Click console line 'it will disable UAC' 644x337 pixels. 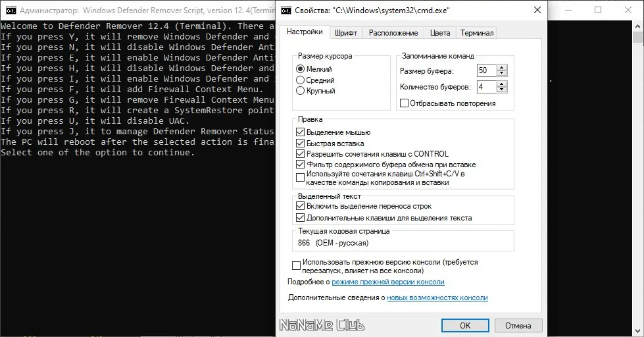(95, 121)
